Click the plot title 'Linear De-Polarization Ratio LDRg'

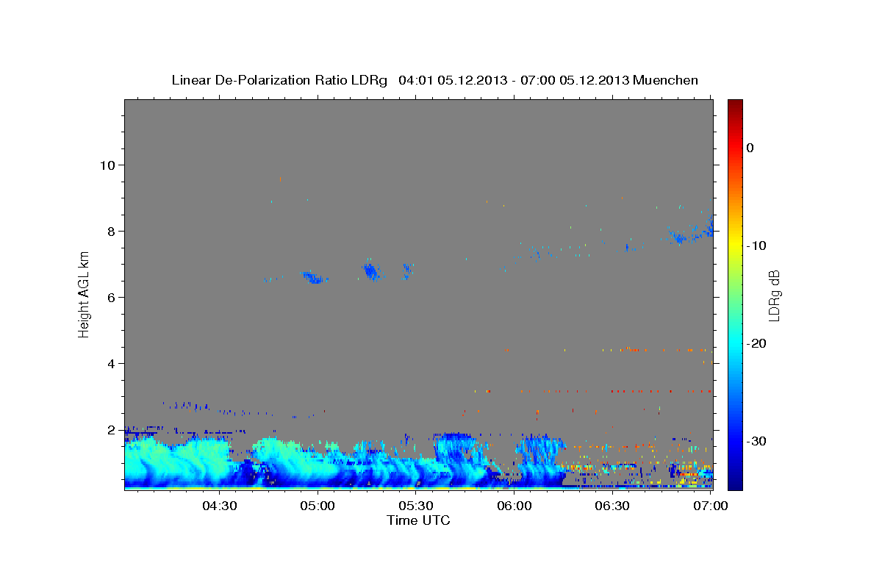point(279,80)
